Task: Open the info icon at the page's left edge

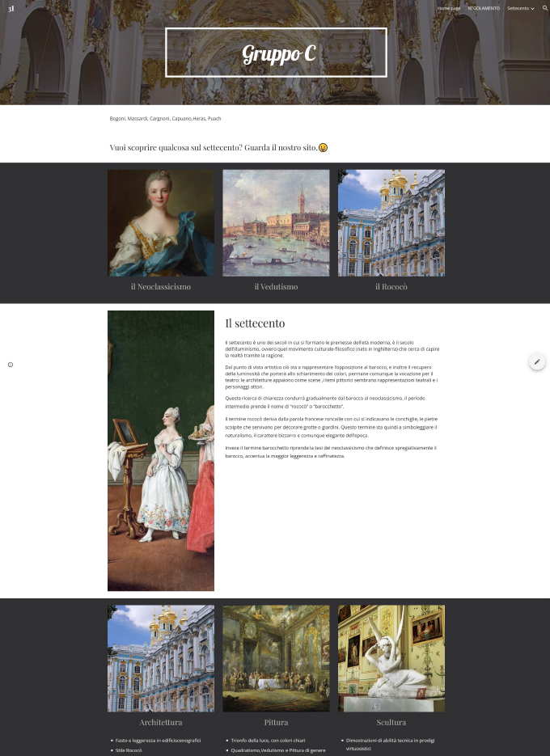Action: click(11, 365)
